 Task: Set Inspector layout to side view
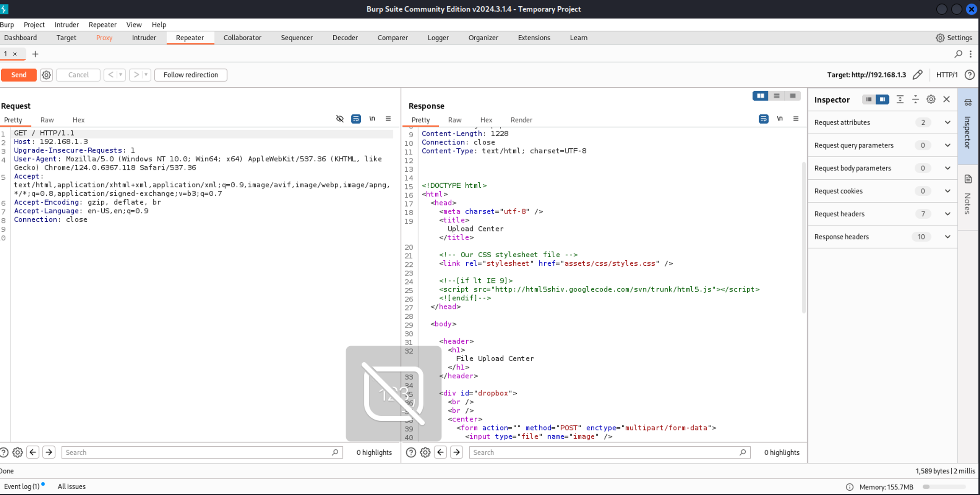coord(882,99)
